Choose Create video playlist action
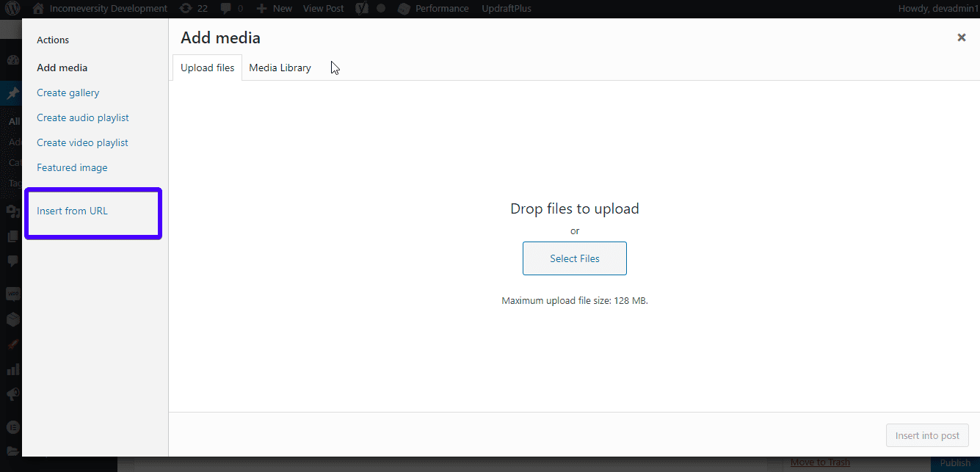Viewport: 980px width, 472px height. point(83,142)
